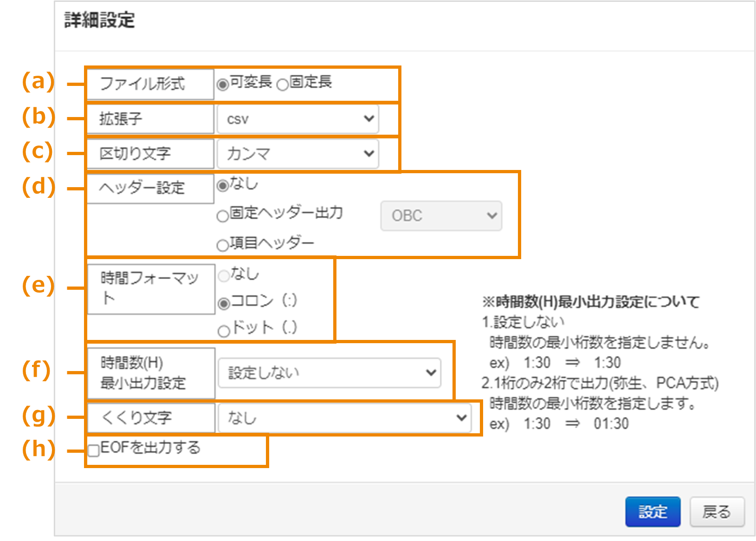This screenshot has width=756, height=541.
Task: Choose コロン (:) time format
Action: [x=224, y=302]
